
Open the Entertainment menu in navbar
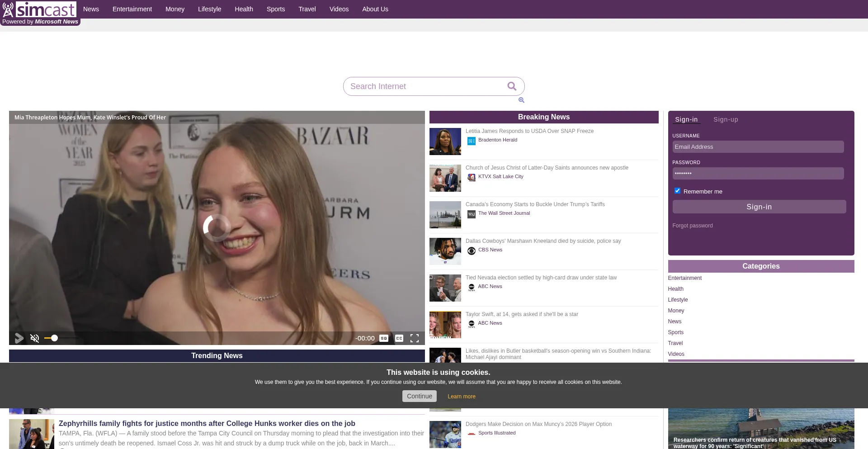(132, 9)
